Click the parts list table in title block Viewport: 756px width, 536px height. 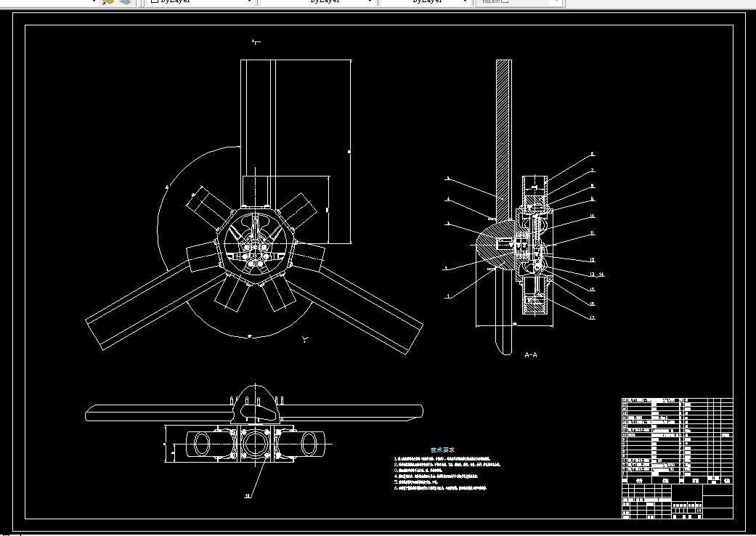(677, 441)
